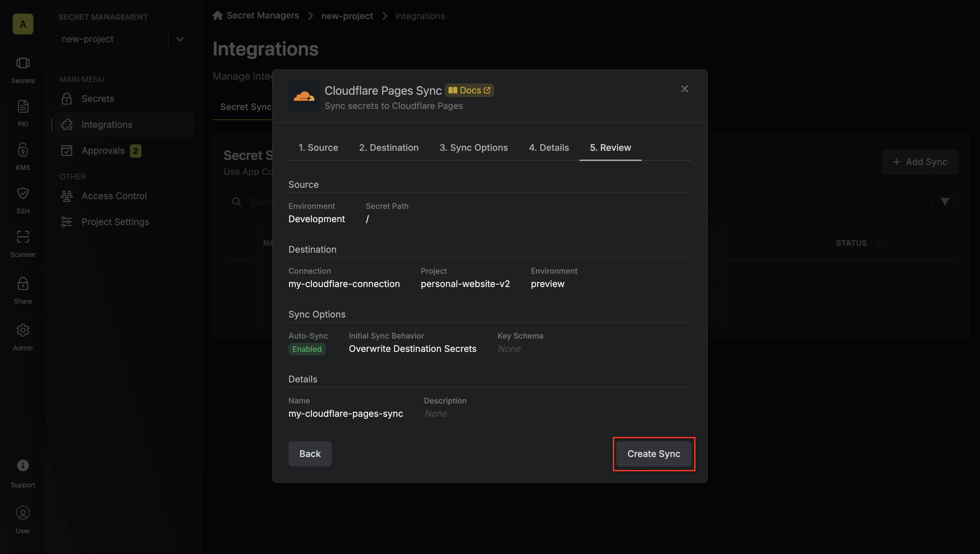Image resolution: width=980 pixels, height=554 pixels.
Task: Open Share section icon
Action: 23,291
